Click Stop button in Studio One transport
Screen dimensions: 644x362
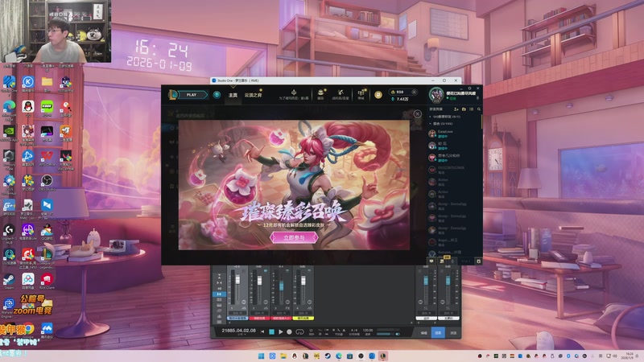point(271,331)
